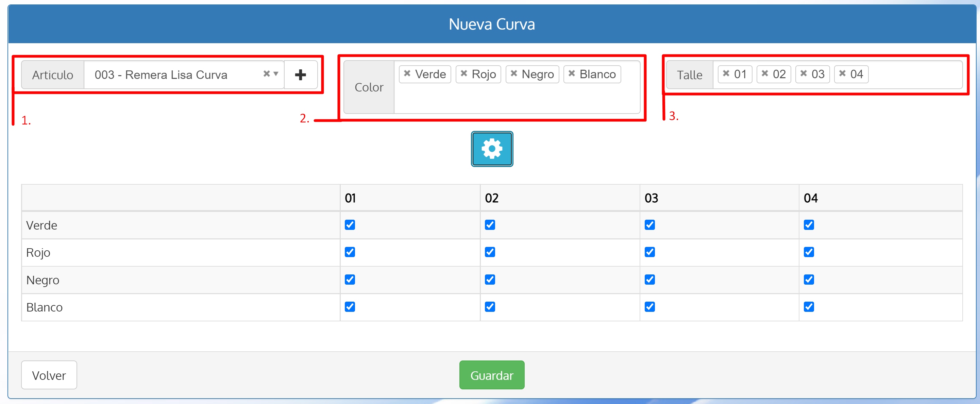
Task: Uncheck Negro for size 03
Action: [x=650, y=280]
